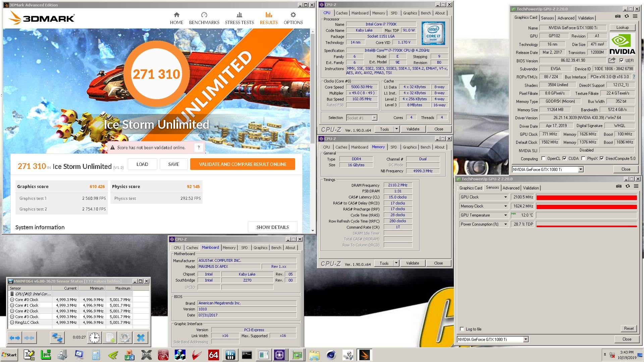This screenshot has height=362, width=644.
Task: Switch to SPD tab in CPU-Z Memory window
Action: pyautogui.click(x=393, y=147)
